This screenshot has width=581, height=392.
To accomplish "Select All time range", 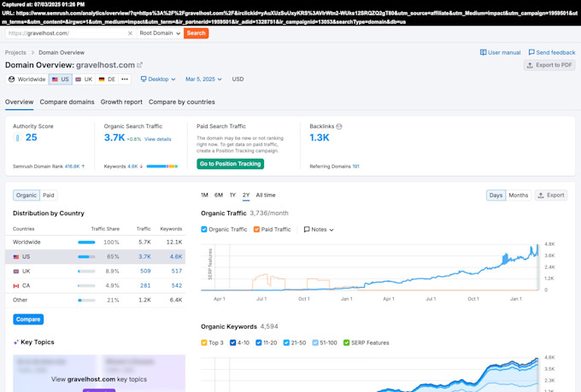I will (266, 196).
